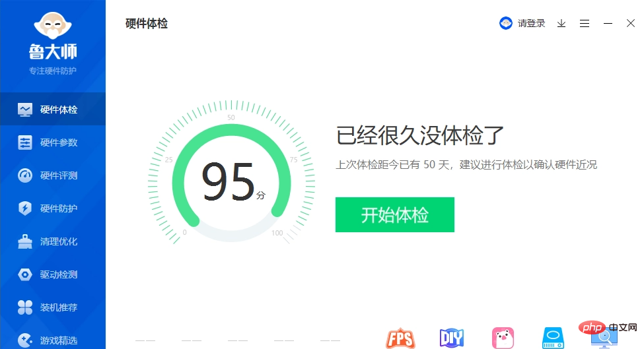Open the DIY tool icon
The width and height of the screenshot is (644, 349).
451,338
